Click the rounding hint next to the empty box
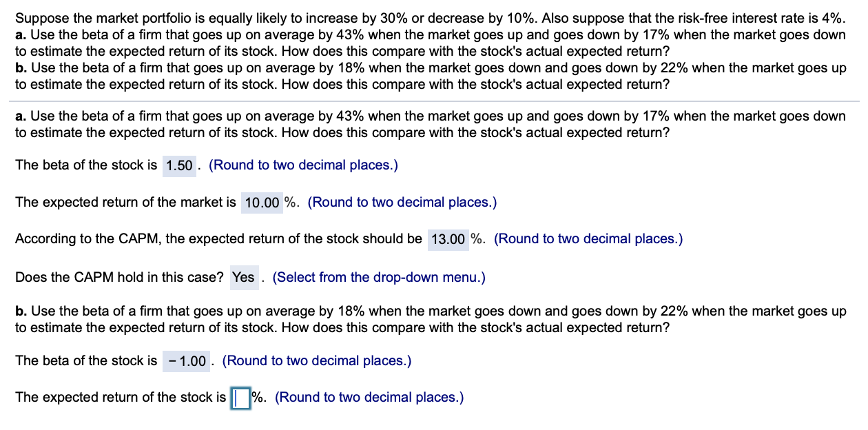The height and width of the screenshot is (430, 868). (x=368, y=397)
